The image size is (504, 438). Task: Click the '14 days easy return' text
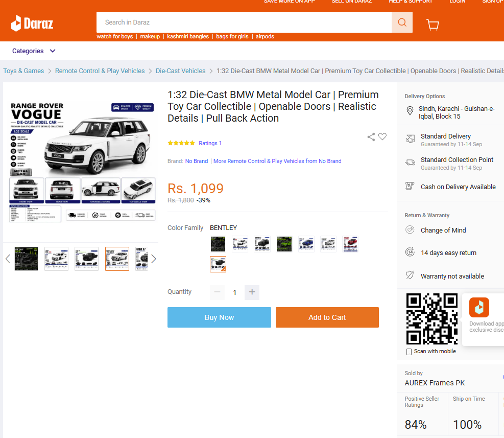point(448,252)
